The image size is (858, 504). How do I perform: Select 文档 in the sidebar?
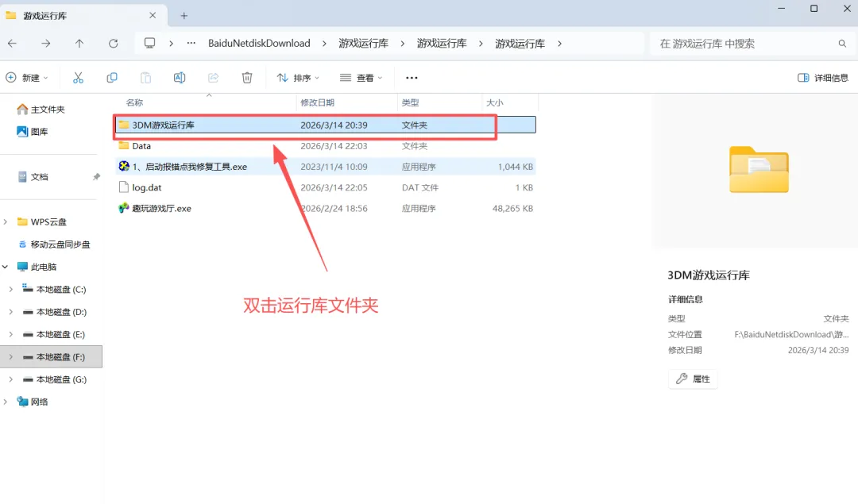(x=39, y=176)
